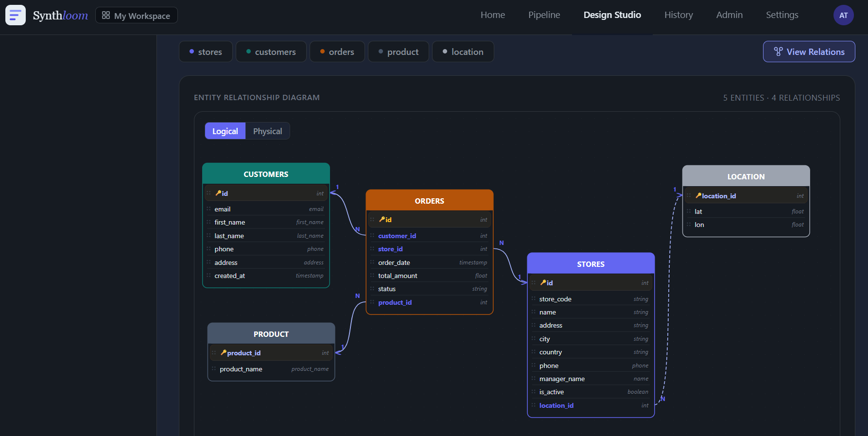Click the AT user avatar

[x=843, y=15]
